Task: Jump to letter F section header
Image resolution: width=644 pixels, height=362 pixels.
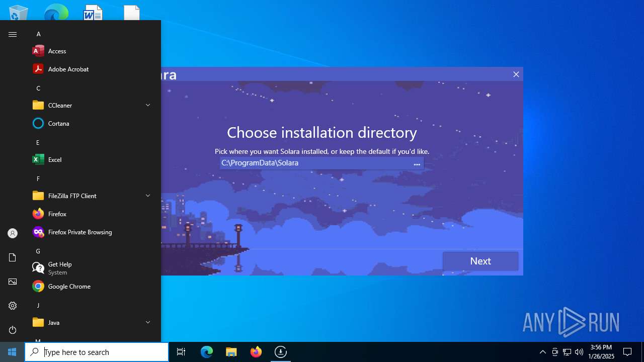Action: click(x=38, y=178)
